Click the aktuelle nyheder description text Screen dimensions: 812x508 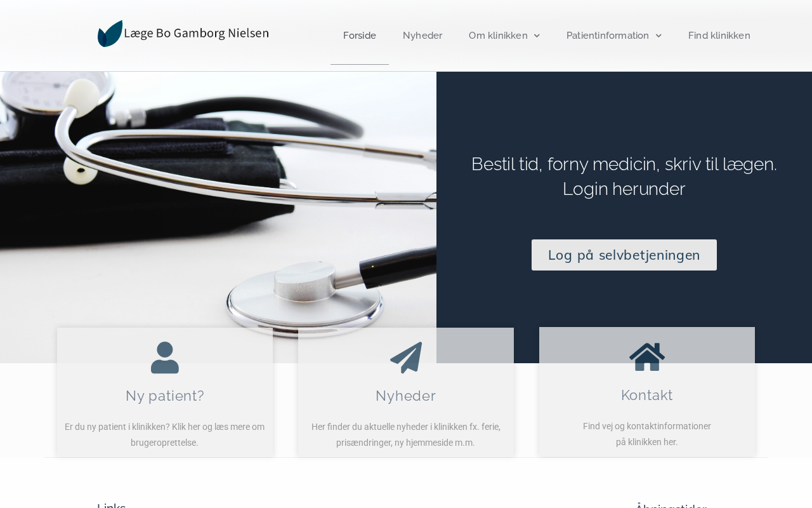[406, 435]
